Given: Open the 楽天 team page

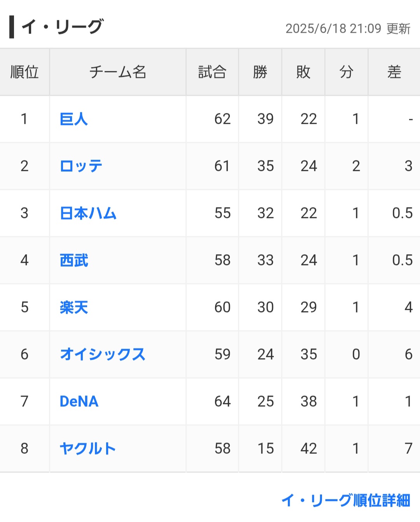Looking at the screenshot, I should click(74, 308).
